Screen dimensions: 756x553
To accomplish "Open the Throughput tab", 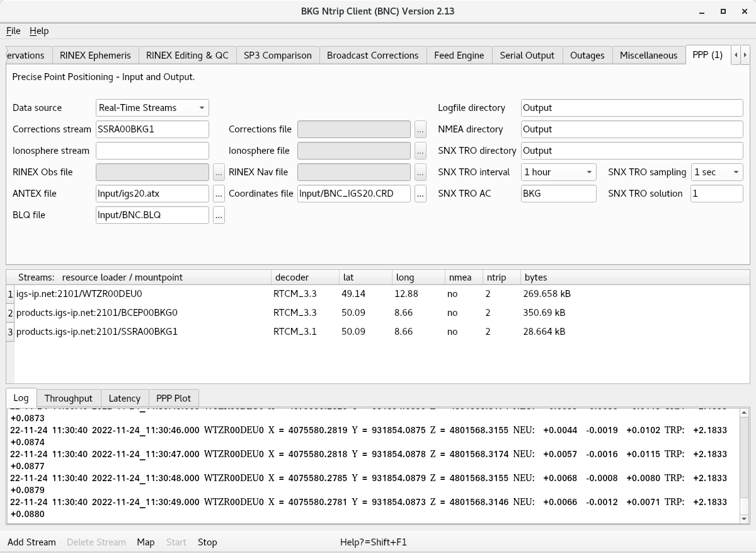I will pyautogui.click(x=68, y=398).
